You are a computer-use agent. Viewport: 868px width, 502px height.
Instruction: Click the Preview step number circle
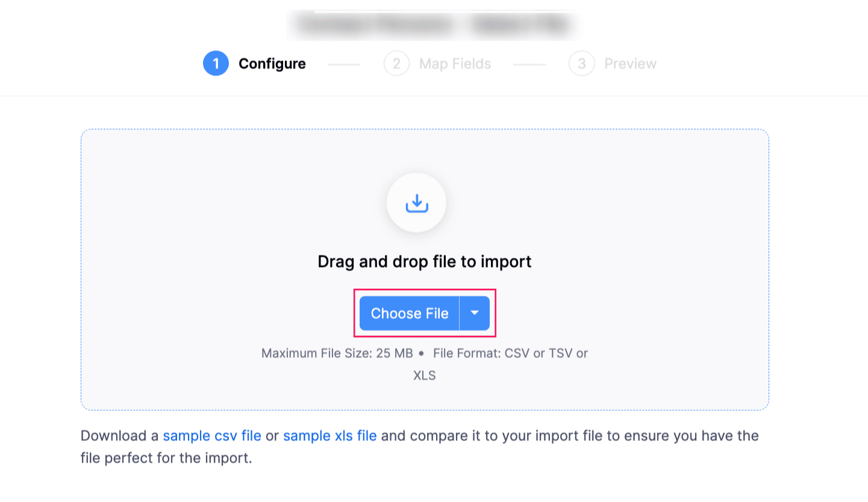coord(581,63)
